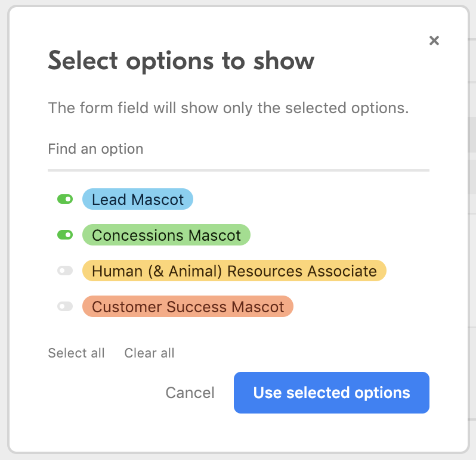Image resolution: width=476 pixels, height=460 pixels.
Task: Click the underline beneath the search field
Action: [239, 170]
